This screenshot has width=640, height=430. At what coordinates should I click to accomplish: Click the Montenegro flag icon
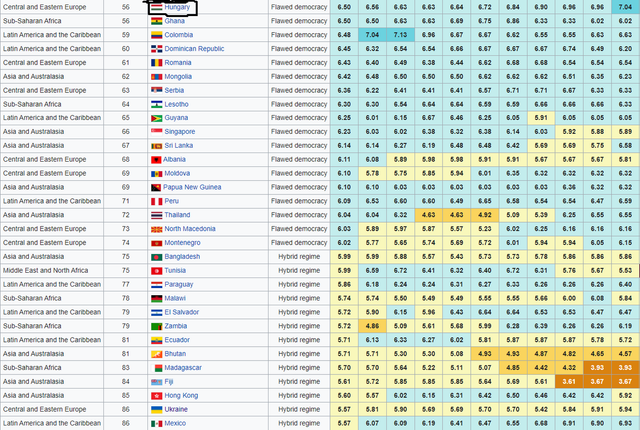pos(157,243)
